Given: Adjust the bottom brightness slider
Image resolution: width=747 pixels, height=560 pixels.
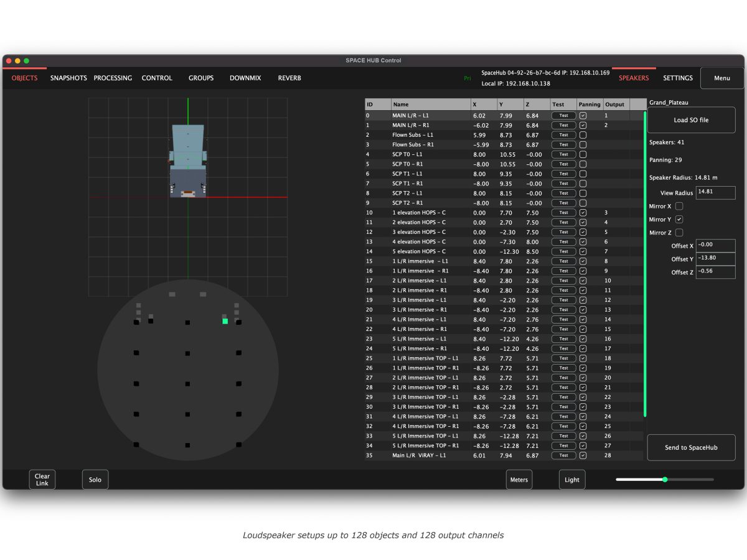Looking at the screenshot, I should 665,480.
